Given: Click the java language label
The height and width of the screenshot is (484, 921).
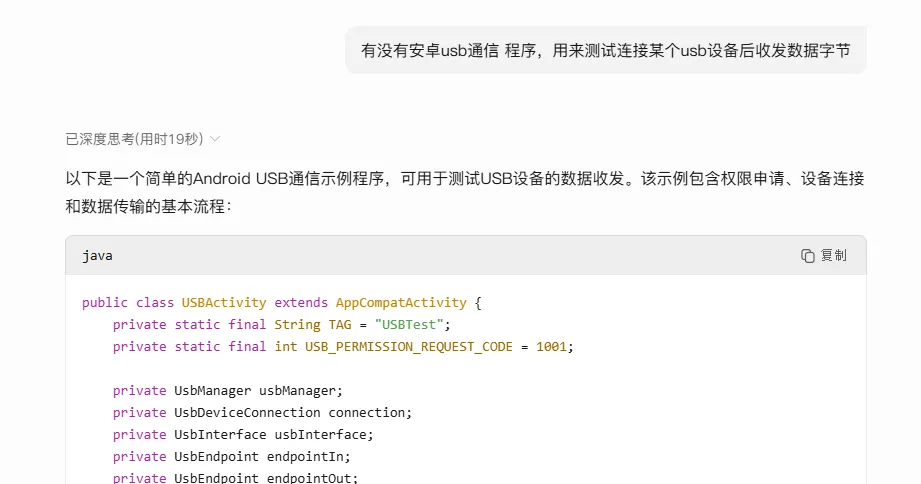Looking at the screenshot, I should pyautogui.click(x=98, y=256).
